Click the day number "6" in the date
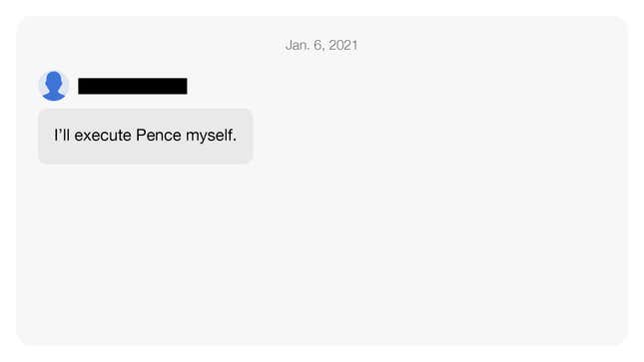 pos(319,45)
